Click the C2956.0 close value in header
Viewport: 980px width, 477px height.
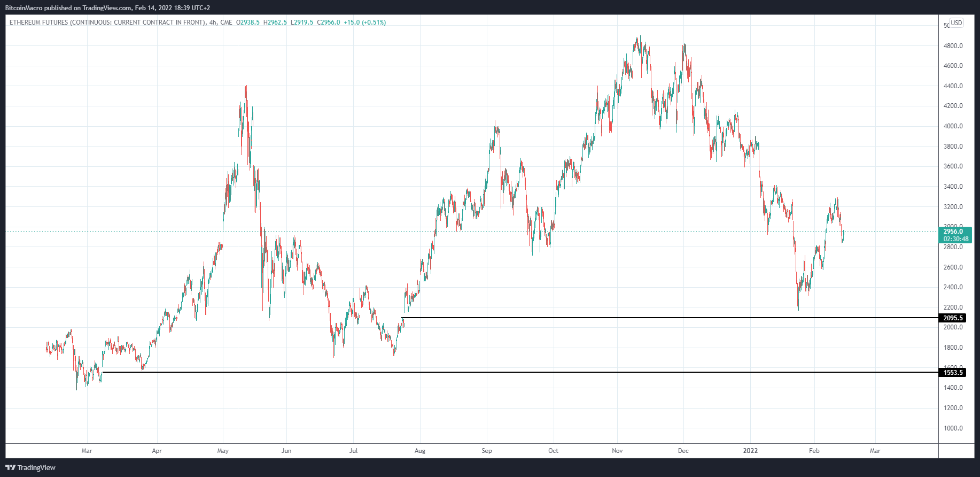328,22
